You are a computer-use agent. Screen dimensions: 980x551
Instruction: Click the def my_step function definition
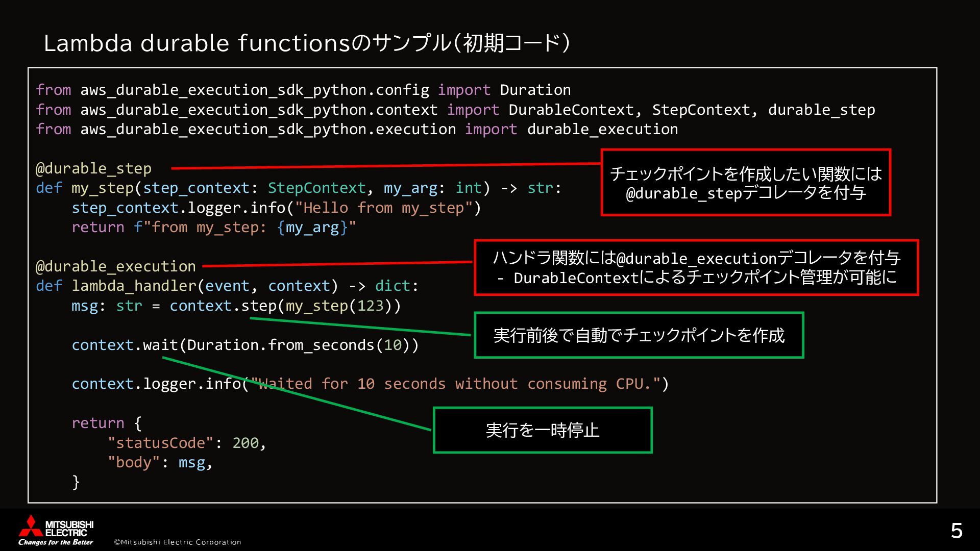pos(299,188)
